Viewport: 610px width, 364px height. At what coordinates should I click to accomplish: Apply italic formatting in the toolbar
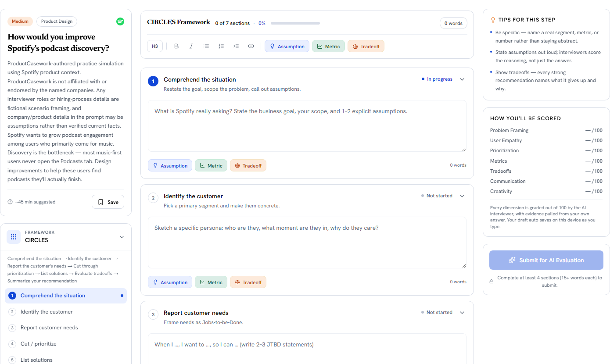[191, 46]
